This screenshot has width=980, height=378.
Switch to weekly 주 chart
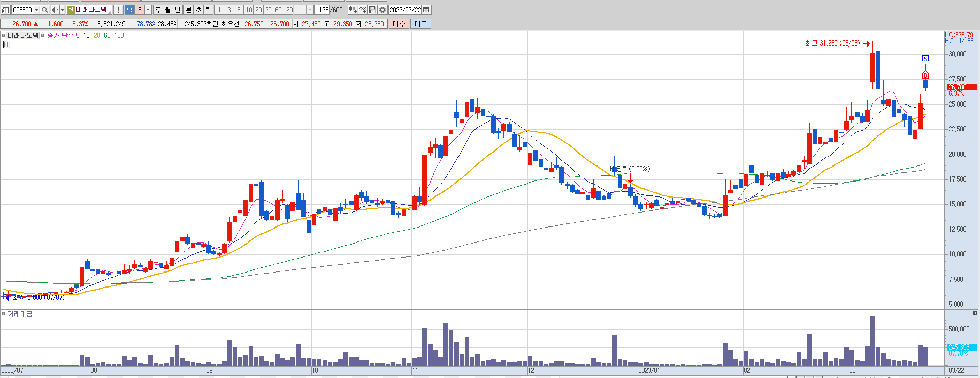coord(158,10)
